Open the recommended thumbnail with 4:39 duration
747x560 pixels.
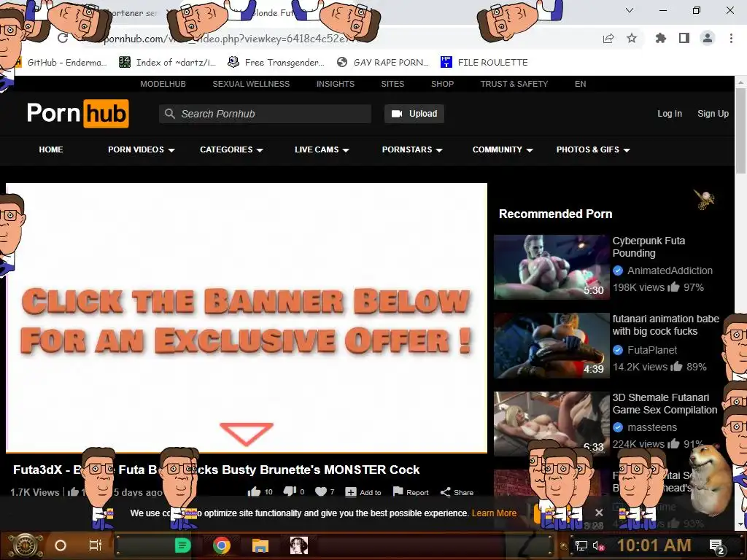pos(551,346)
